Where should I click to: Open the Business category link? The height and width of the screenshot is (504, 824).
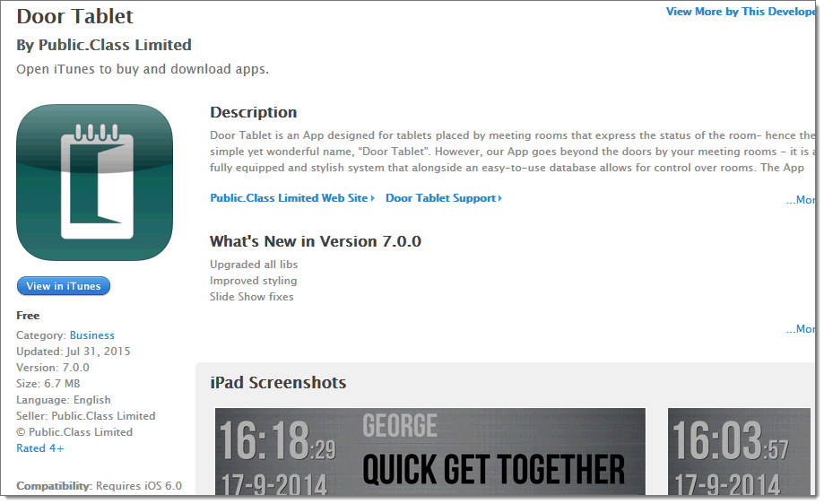point(92,335)
